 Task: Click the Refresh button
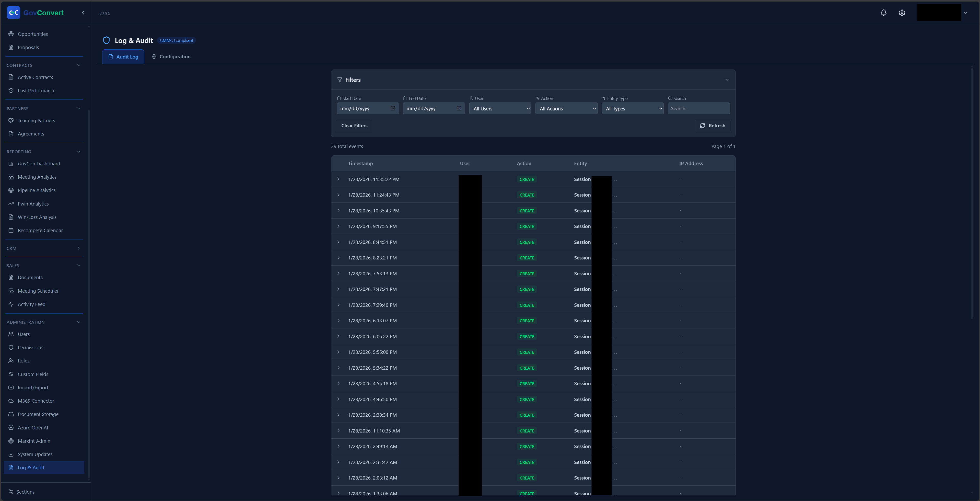coord(712,126)
